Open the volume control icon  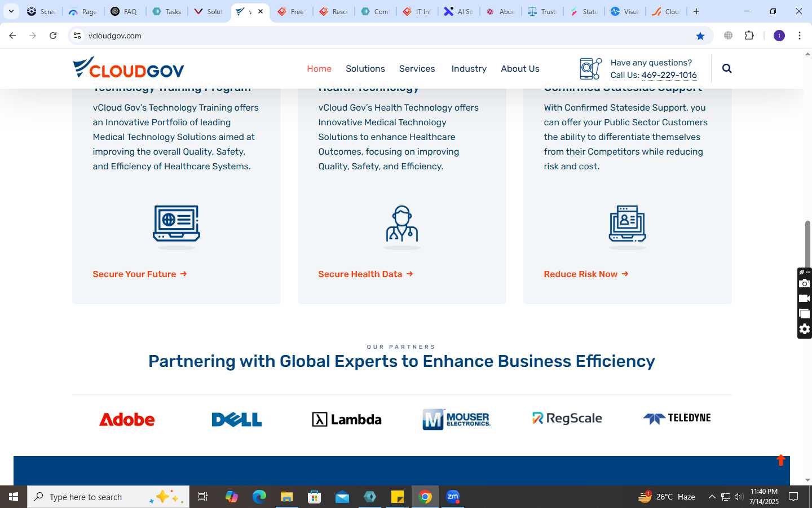click(x=739, y=497)
